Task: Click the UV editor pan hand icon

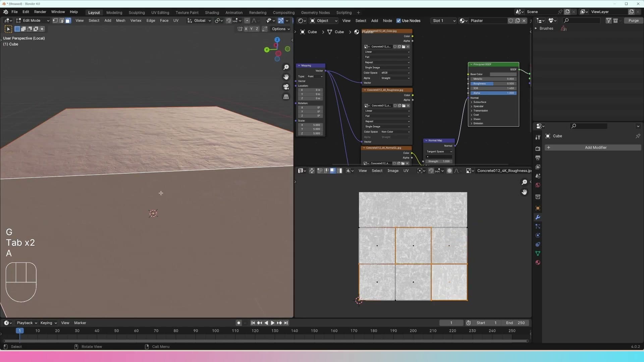Action: tap(524, 192)
